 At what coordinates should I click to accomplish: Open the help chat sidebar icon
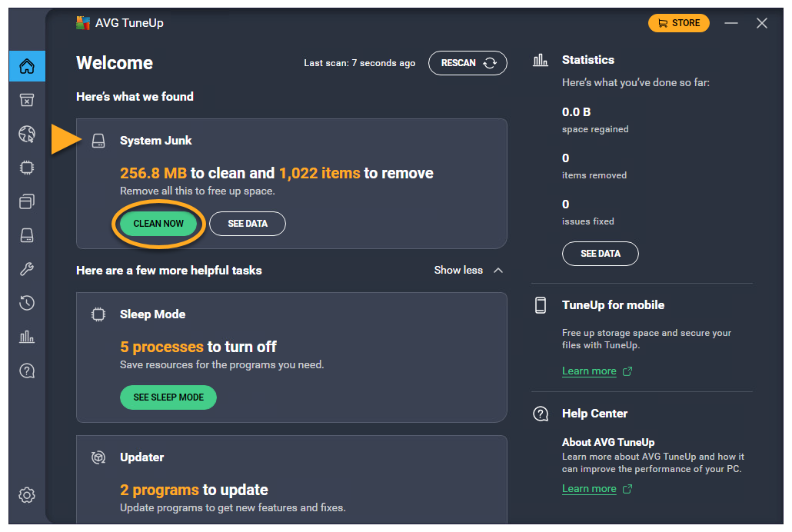click(27, 371)
